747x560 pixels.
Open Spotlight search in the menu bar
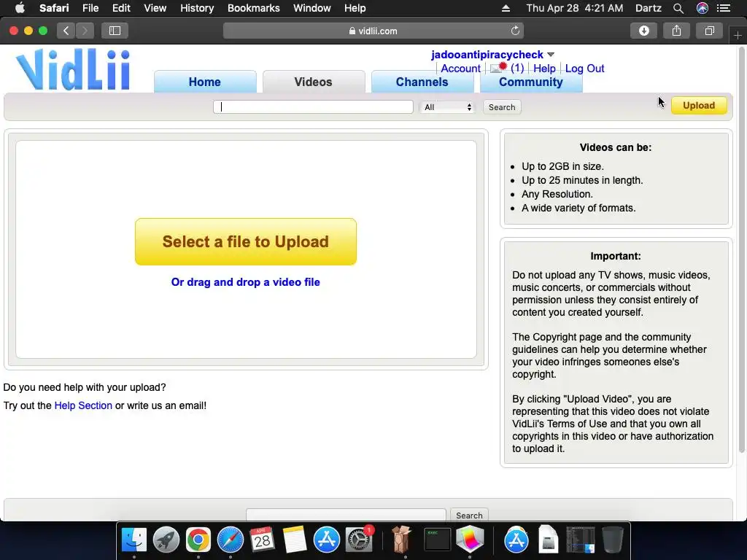(x=678, y=8)
